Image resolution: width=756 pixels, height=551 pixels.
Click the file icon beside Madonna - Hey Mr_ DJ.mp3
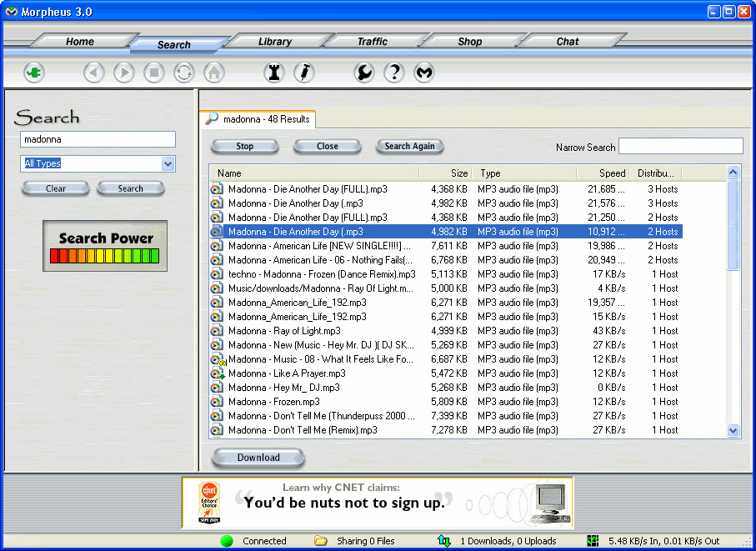(x=217, y=388)
